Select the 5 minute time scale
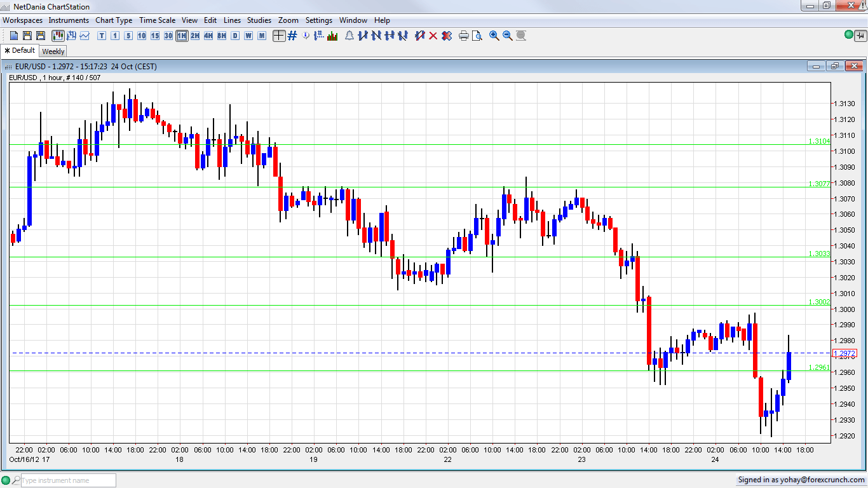Screen dimensions: 868x488 coord(128,36)
